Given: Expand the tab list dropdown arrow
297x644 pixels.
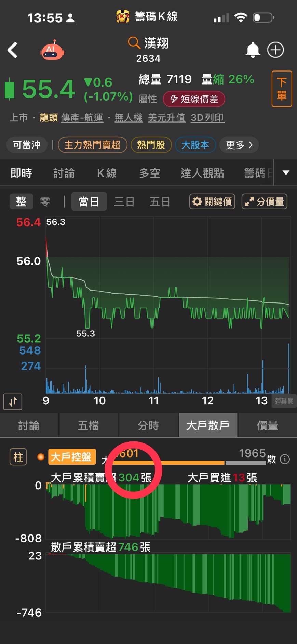Looking at the screenshot, I should (286, 173).
